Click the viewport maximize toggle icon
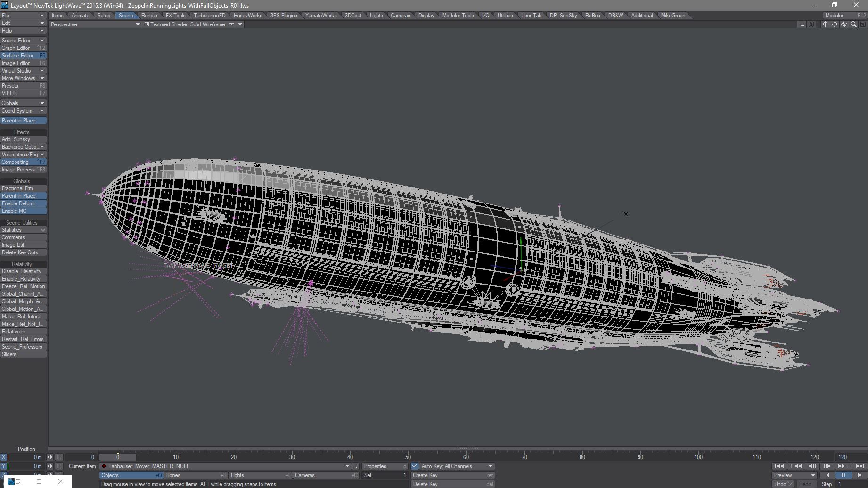868x488 pixels. [862, 24]
